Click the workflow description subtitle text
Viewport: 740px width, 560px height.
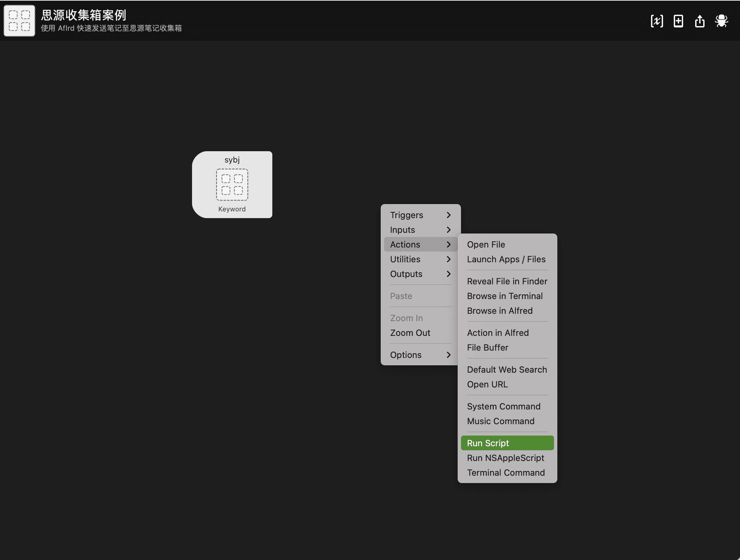point(111,28)
